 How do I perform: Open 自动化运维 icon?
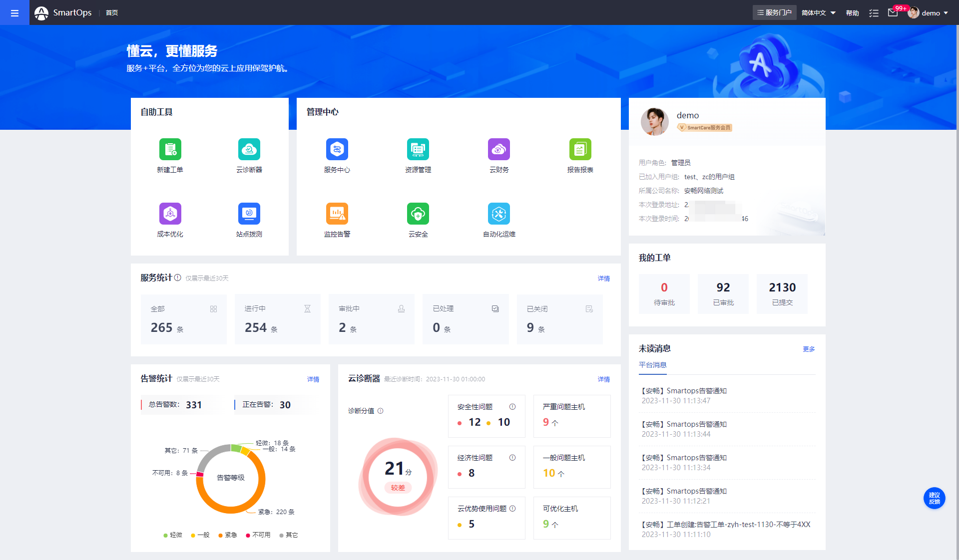pyautogui.click(x=498, y=214)
